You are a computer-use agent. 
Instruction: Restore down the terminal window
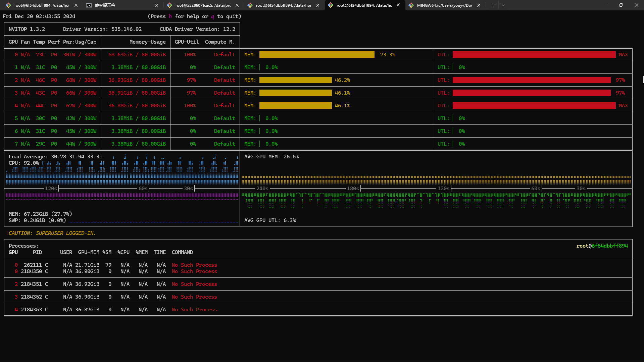point(621,5)
